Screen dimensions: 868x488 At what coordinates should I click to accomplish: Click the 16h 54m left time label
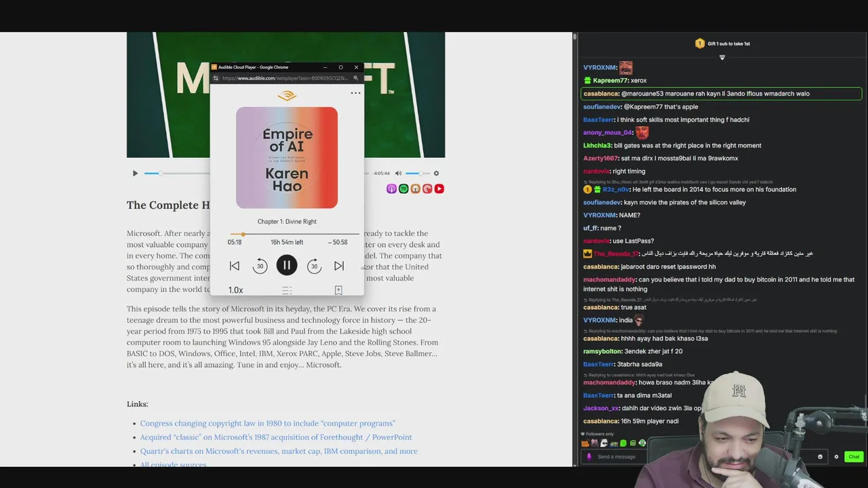tap(287, 242)
